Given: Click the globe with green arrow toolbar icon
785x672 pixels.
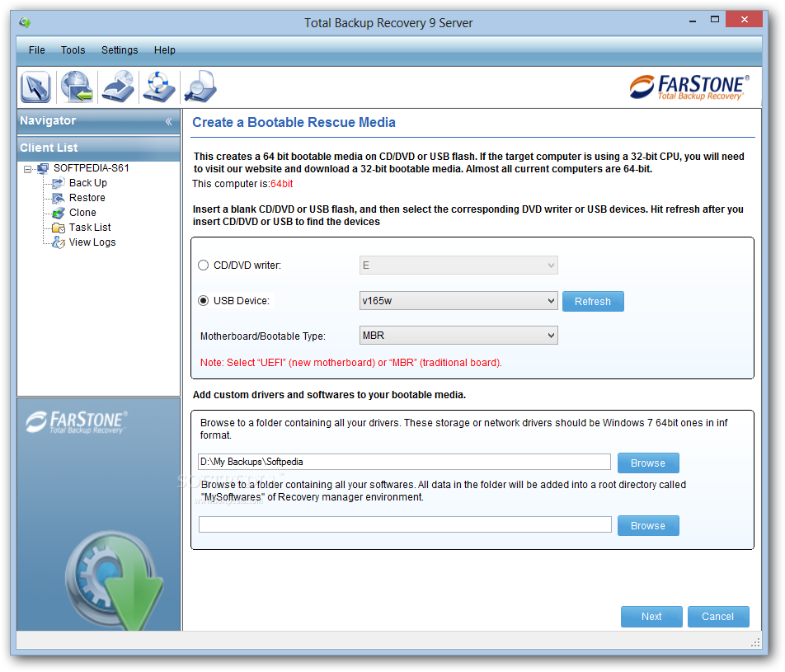Looking at the screenshot, I should [x=77, y=87].
